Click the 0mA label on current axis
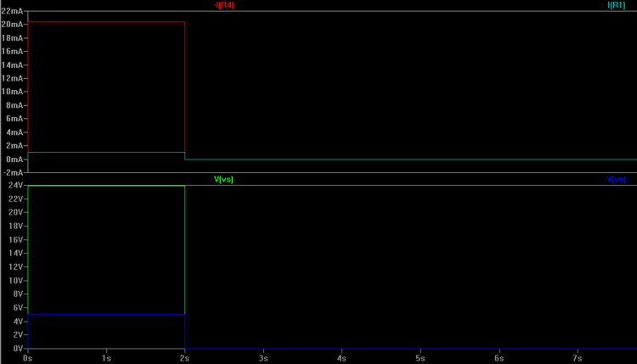 [14, 159]
